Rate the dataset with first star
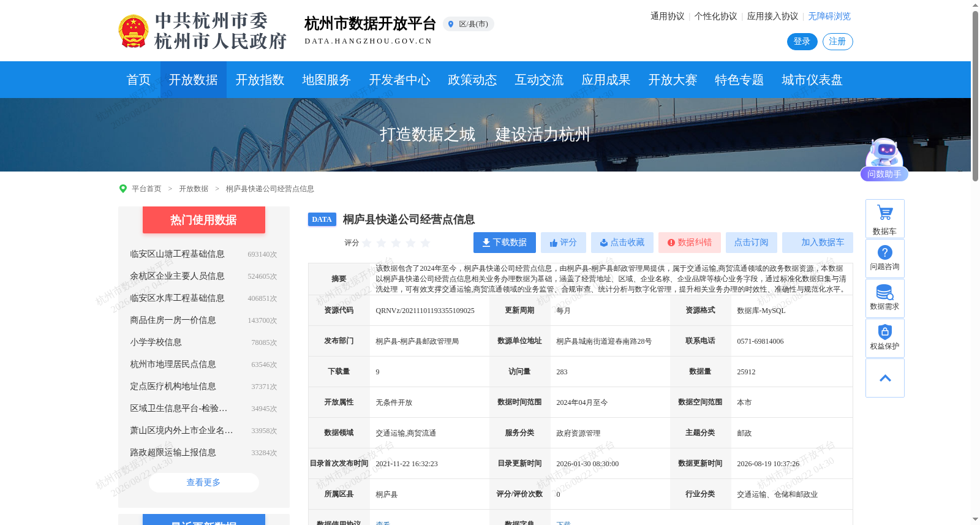980x525 pixels. coord(367,243)
